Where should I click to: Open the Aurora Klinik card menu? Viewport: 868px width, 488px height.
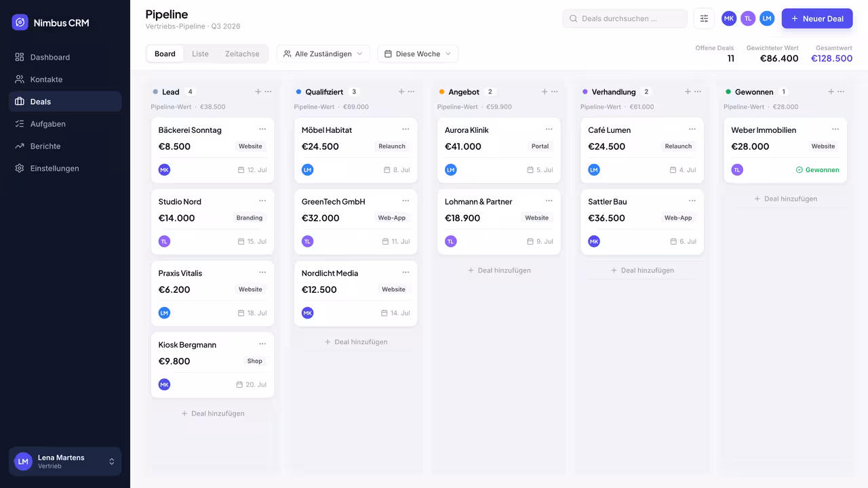549,129
